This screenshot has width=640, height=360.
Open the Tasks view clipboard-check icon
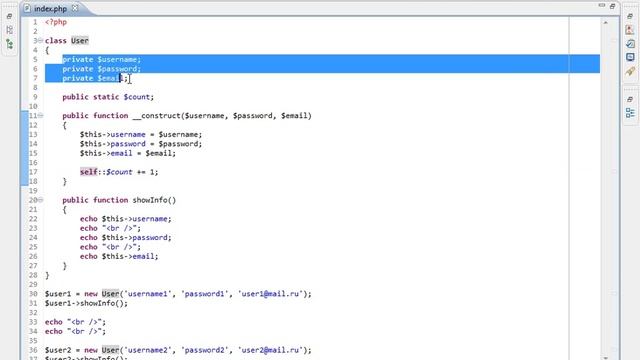coord(630,44)
